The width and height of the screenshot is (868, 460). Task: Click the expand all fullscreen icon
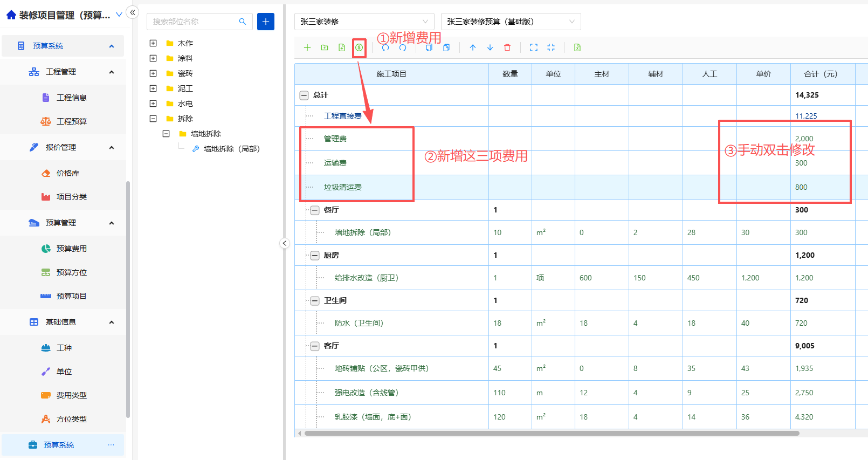[534, 47]
